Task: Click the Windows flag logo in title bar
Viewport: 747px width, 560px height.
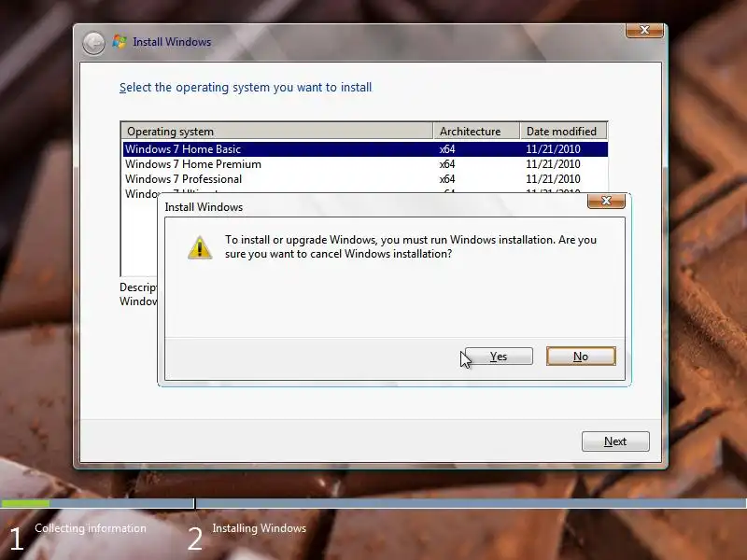Action: click(x=120, y=42)
